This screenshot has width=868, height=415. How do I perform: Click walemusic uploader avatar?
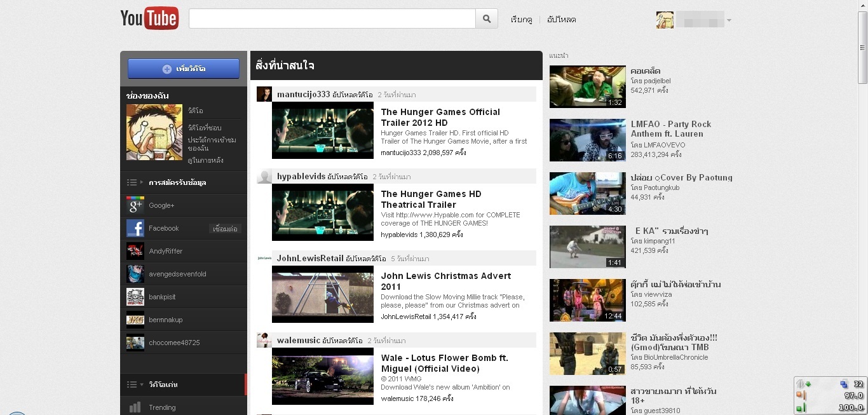[264, 340]
